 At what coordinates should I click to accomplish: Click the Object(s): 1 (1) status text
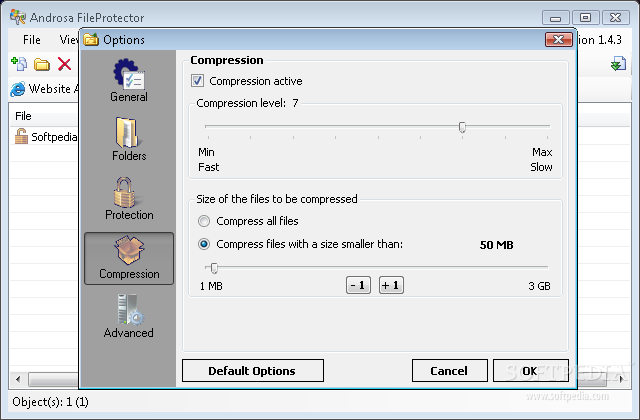[x=51, y=402]
